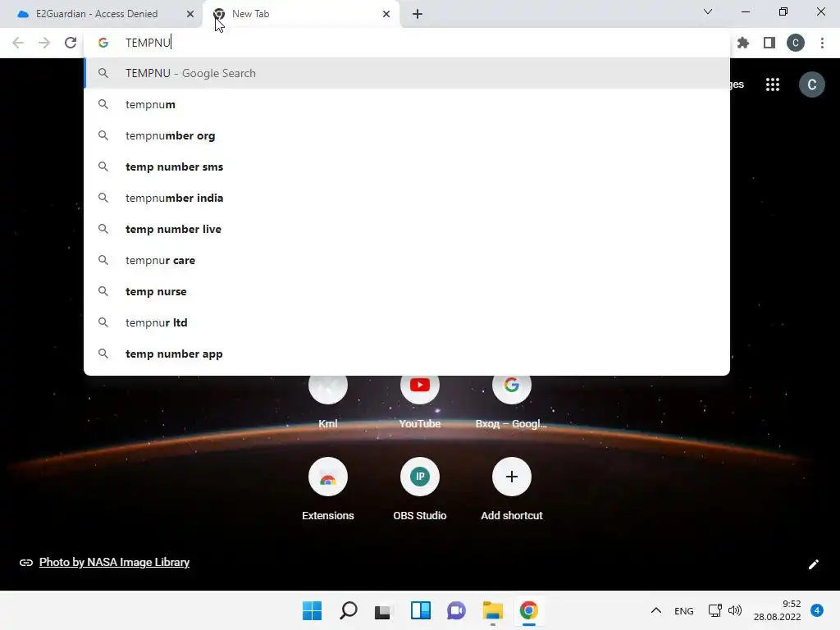Click the address bar containing TEMPNU
The height and width of the screenshot is (630, 840).
(x=407, y=43)
